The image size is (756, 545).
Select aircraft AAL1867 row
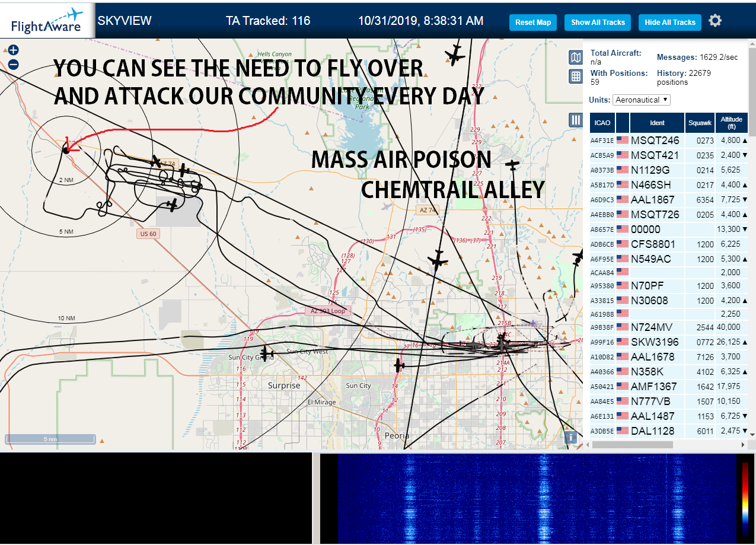[x=669, y=200]
